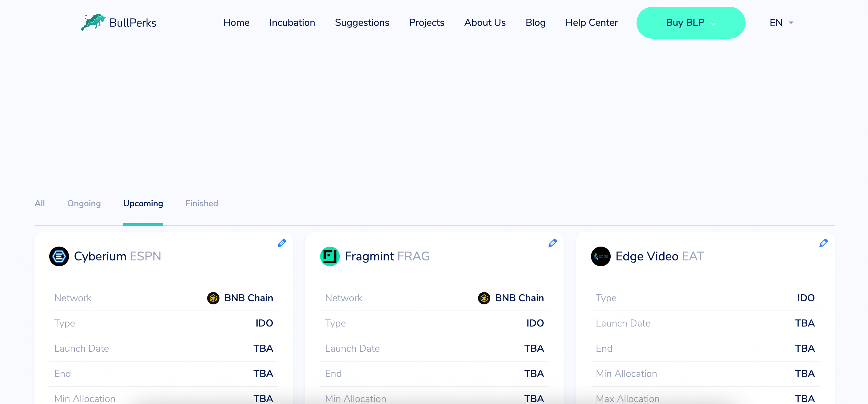The width and height of the screenshot is (868, 404).
Task: Select the Finished tab
Action: coord(202,203)
